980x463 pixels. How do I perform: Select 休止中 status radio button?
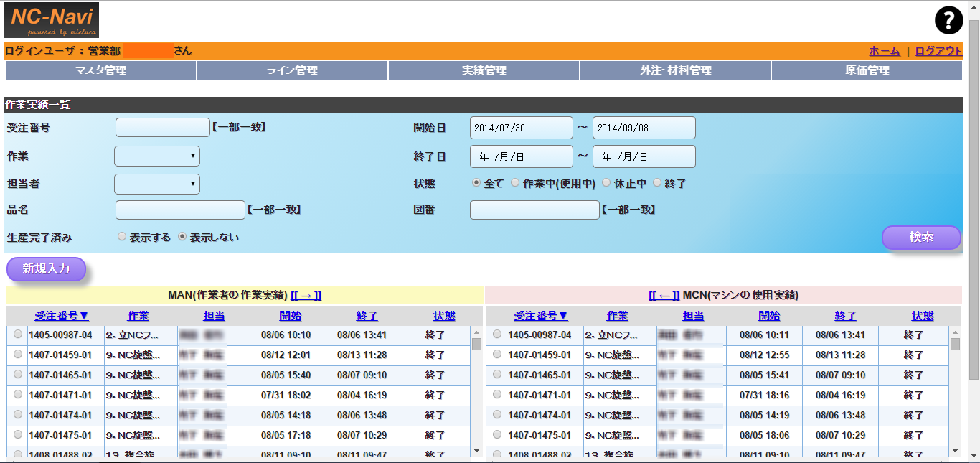click(x=606, y=183)
